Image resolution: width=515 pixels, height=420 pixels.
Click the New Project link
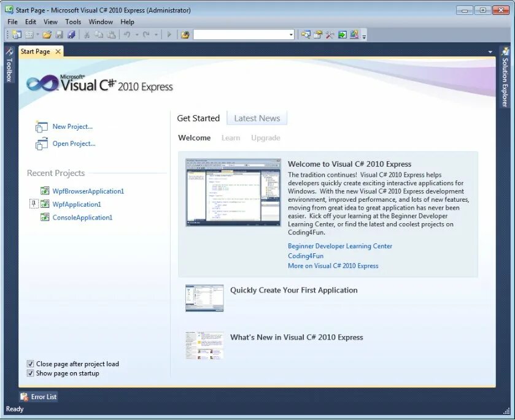(72, 127)
